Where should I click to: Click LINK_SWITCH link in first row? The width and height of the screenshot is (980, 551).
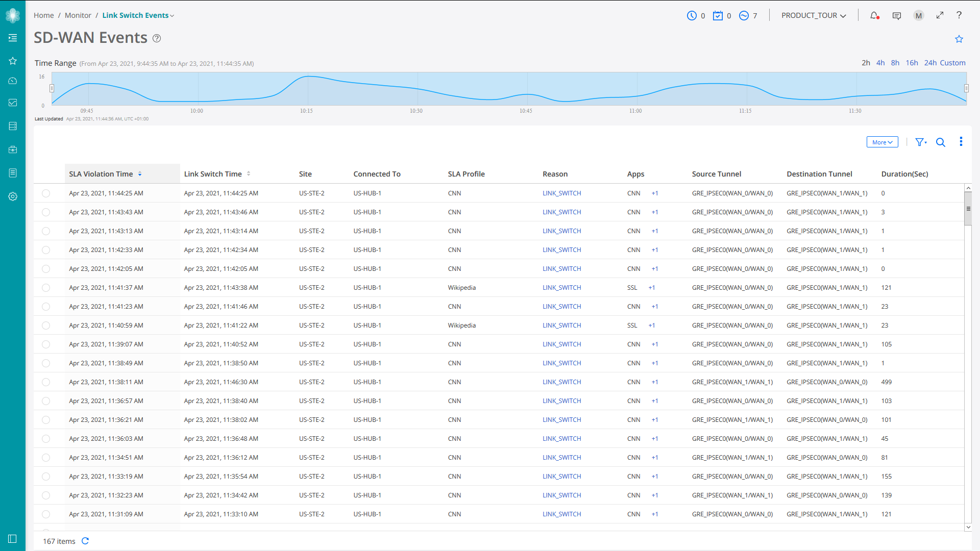(x=561, y=193)
